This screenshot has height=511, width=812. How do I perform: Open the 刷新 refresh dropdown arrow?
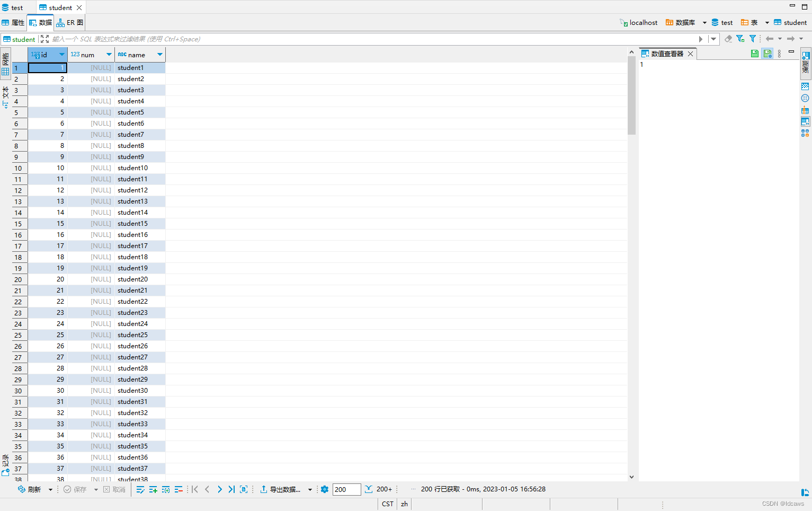point(50,490)
